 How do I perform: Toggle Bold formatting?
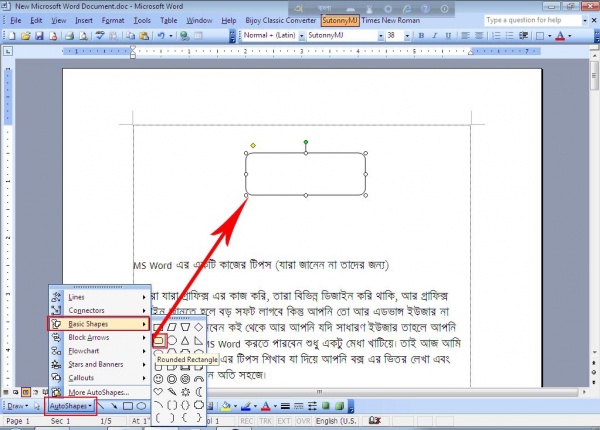421,36
